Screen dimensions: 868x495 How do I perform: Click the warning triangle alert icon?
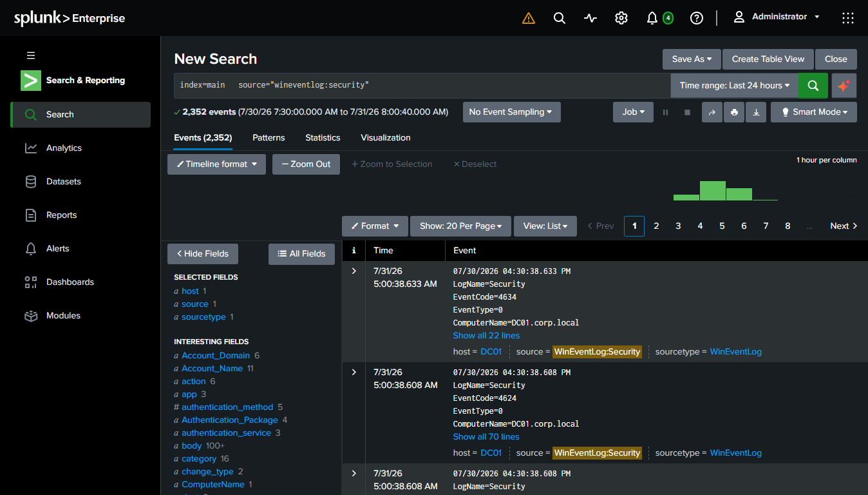529,18
